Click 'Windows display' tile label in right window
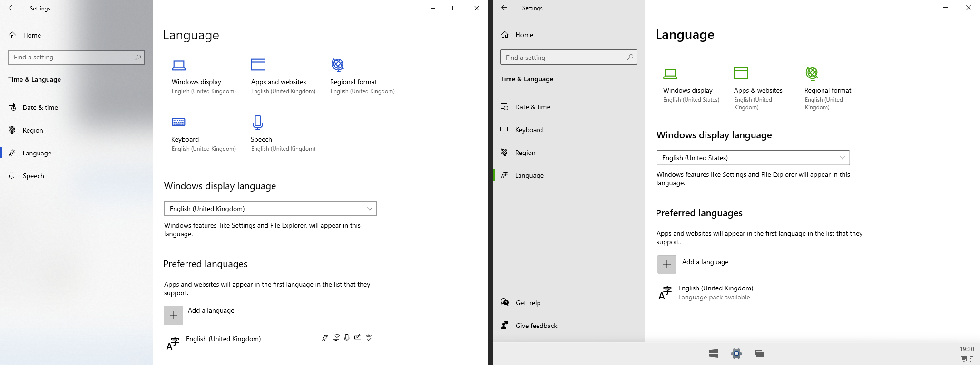 [x=688, y=90]
